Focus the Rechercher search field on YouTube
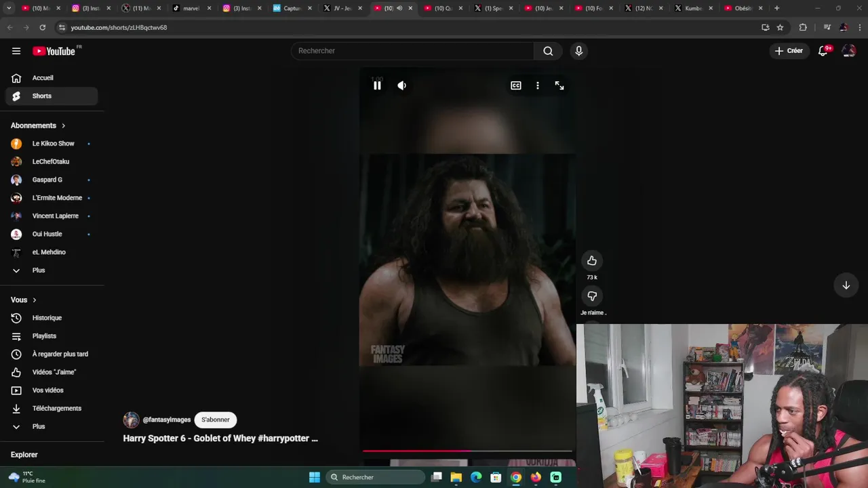Screen dimensions: 868x488 point(412,51)
